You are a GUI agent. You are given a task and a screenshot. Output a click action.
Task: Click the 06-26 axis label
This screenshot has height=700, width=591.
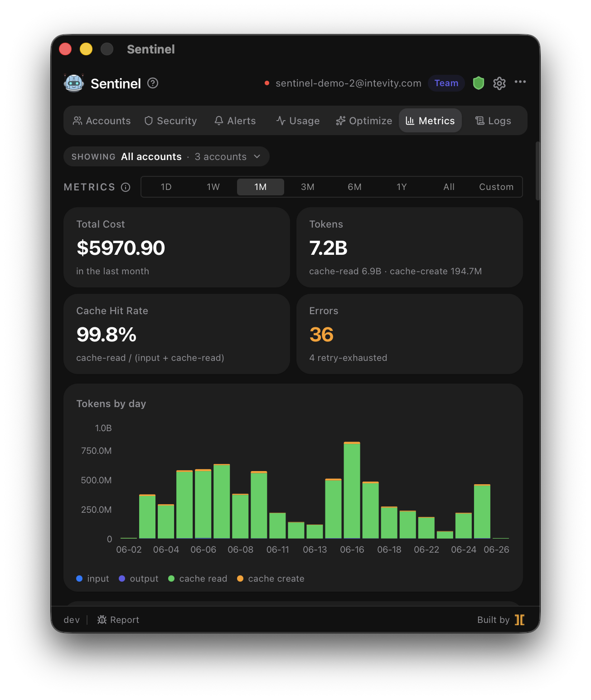click(x=496, y=549)
